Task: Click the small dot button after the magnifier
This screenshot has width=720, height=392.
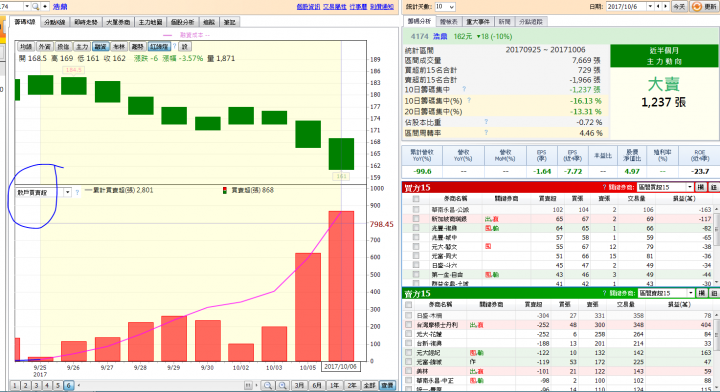Action: 45,6
